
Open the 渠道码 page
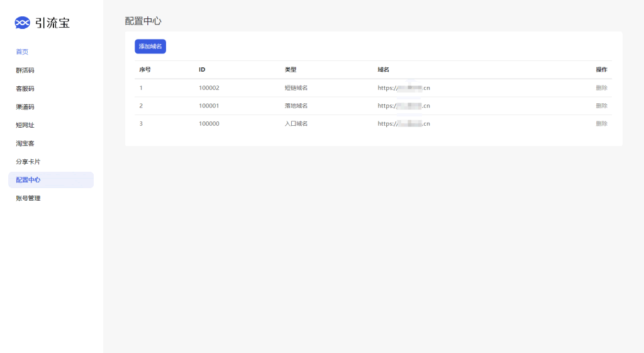tap(25, 106)
